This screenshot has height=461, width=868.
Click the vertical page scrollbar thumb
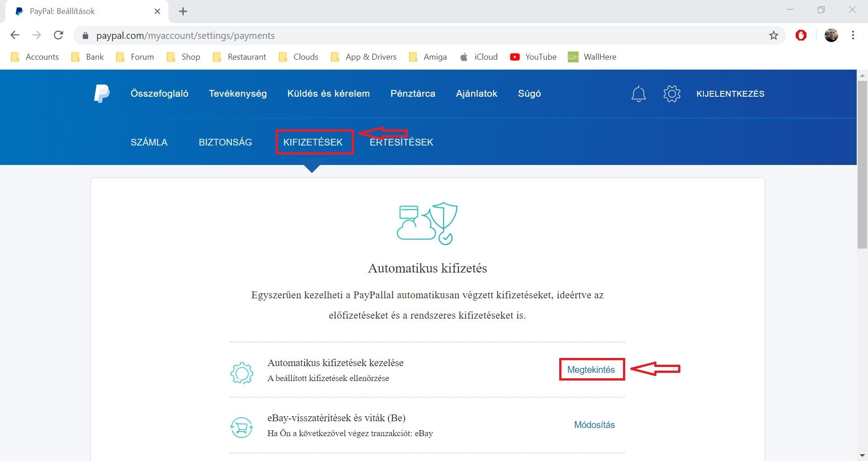[862, 165]
